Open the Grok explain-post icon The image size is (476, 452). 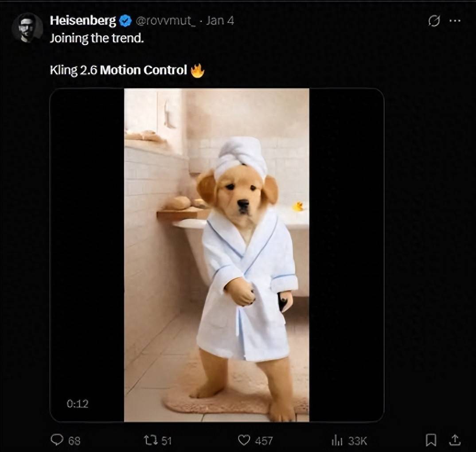(434, 21)
